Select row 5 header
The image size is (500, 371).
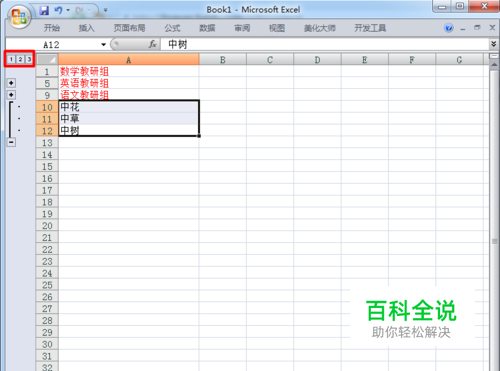(47, 83)
